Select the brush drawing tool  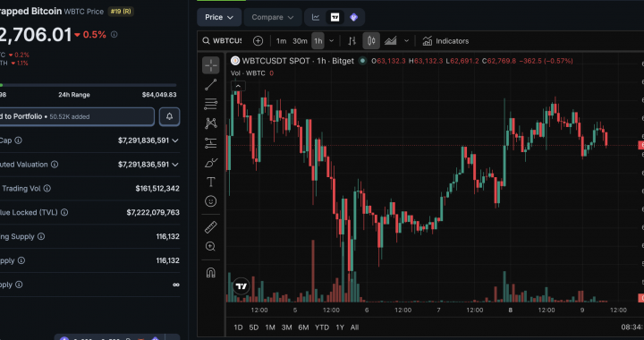coord(211,163)
